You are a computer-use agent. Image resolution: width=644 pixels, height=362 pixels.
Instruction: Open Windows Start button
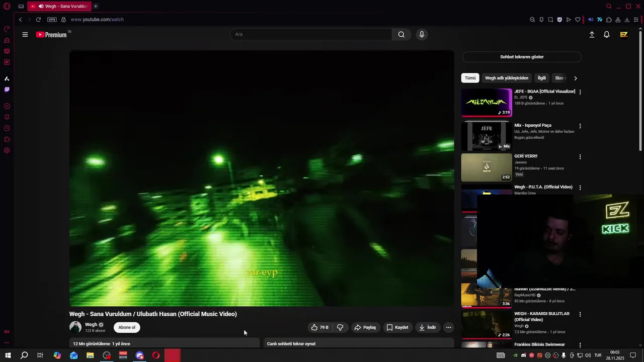coord(8,355)
